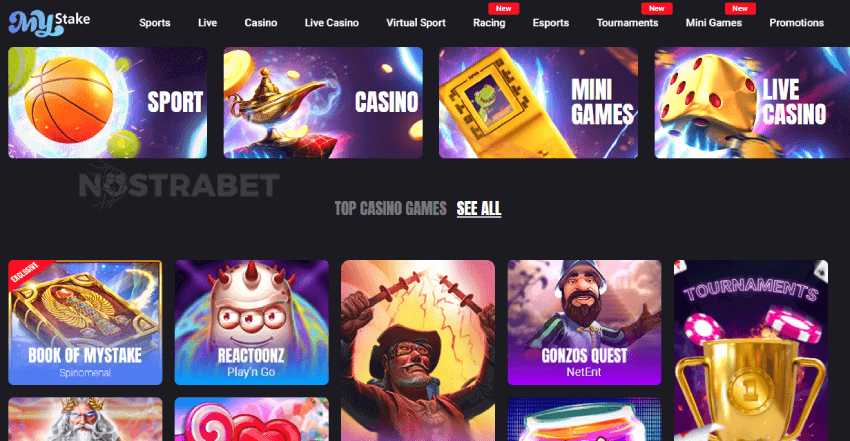Open the Racing menu item
Screen dimensions: 850x441
[489, 23]
